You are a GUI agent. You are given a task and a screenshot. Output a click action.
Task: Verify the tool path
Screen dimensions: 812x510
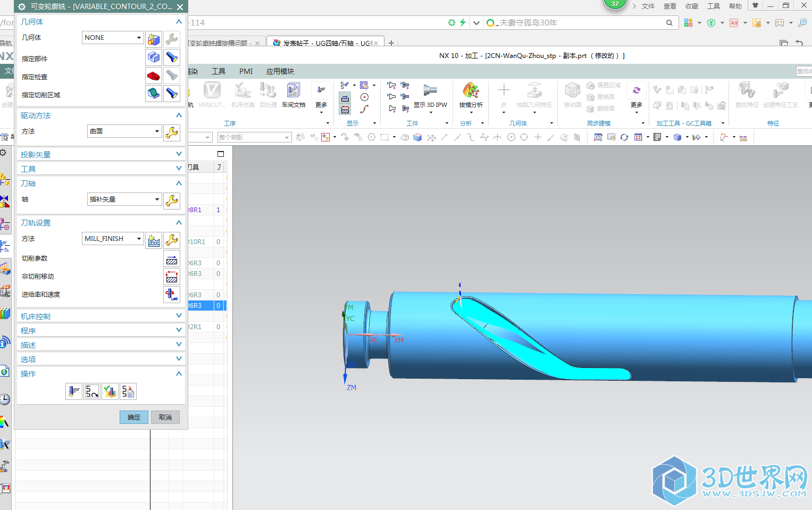[110, 391]
